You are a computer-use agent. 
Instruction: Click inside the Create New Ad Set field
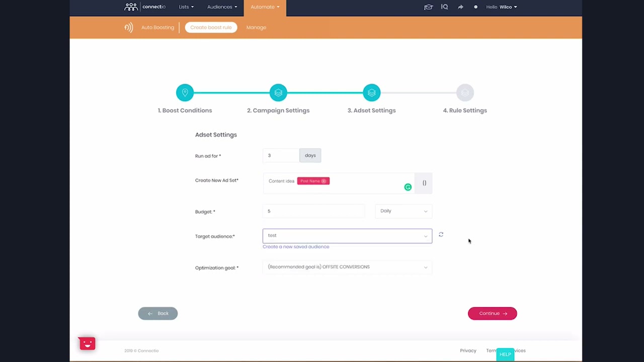pos(338,183)
